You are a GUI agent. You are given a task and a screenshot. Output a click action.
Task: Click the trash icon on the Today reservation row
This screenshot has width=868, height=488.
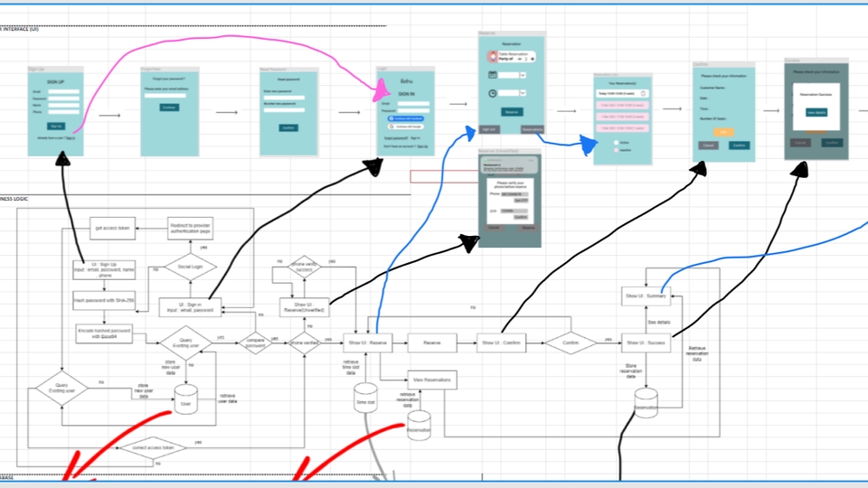[x=643, y=93]
